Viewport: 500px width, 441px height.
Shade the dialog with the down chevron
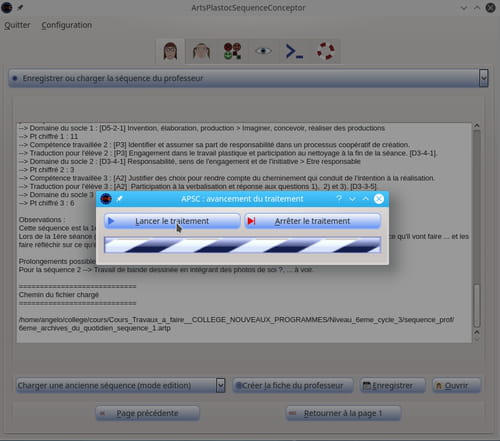tap(352, 199)
